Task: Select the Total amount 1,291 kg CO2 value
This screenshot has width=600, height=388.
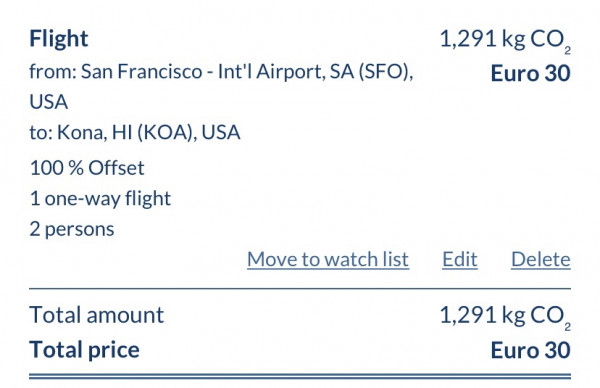Action: click(505, 316)
